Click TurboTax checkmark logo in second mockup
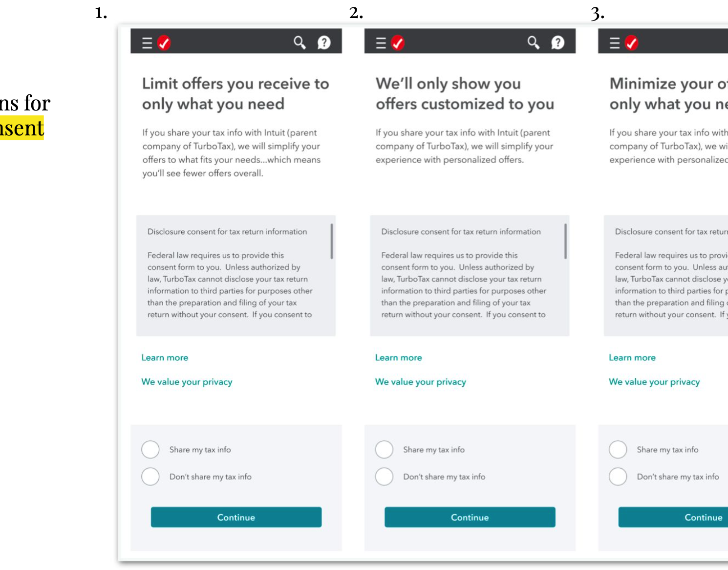728x570 pixels. (398, 43)
